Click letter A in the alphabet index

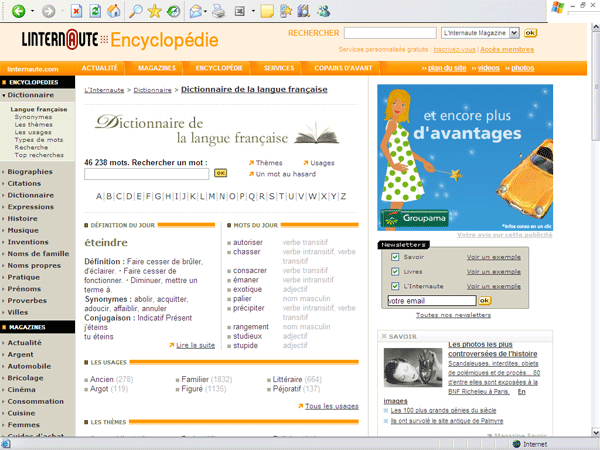pos(99,197)
